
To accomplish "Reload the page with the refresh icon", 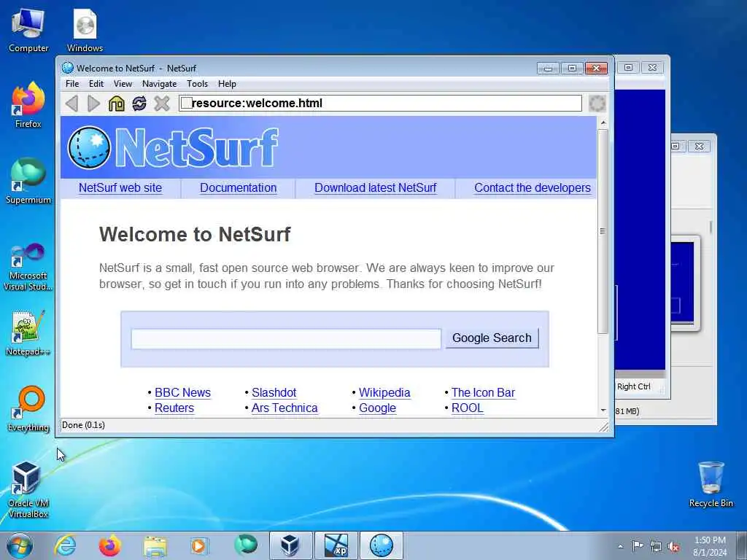I will [x=139, y=104].
